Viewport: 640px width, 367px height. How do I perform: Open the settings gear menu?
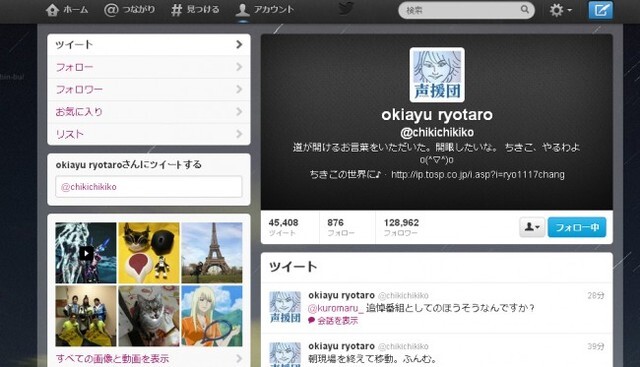560,10
